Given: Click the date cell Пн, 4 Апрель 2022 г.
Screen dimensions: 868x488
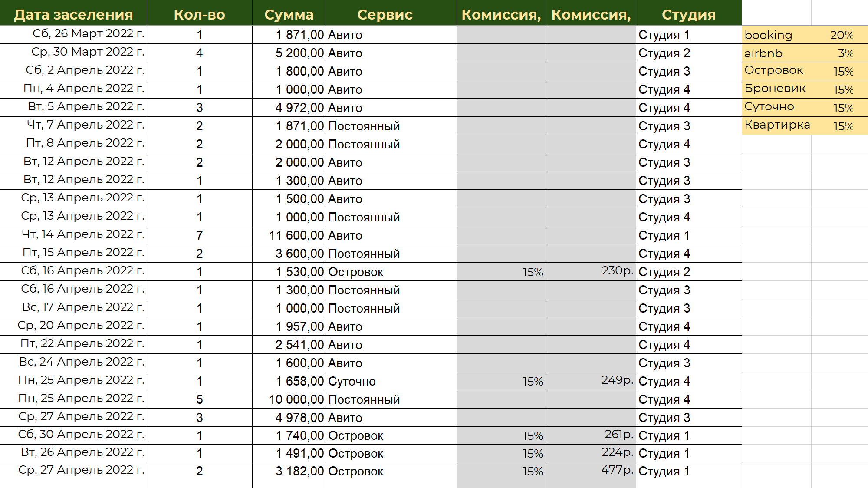Looking at the screenshot, I should [x=73, y=89].
